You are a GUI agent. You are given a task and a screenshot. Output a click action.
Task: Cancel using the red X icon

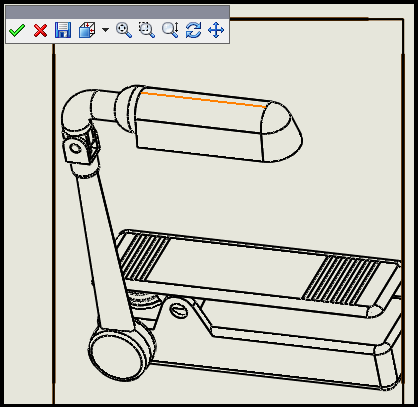point(40,30)
